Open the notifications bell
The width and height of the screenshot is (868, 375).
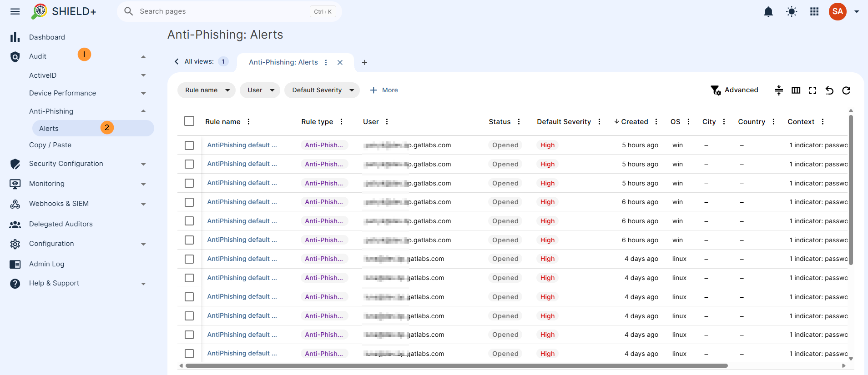click(768, 12)
